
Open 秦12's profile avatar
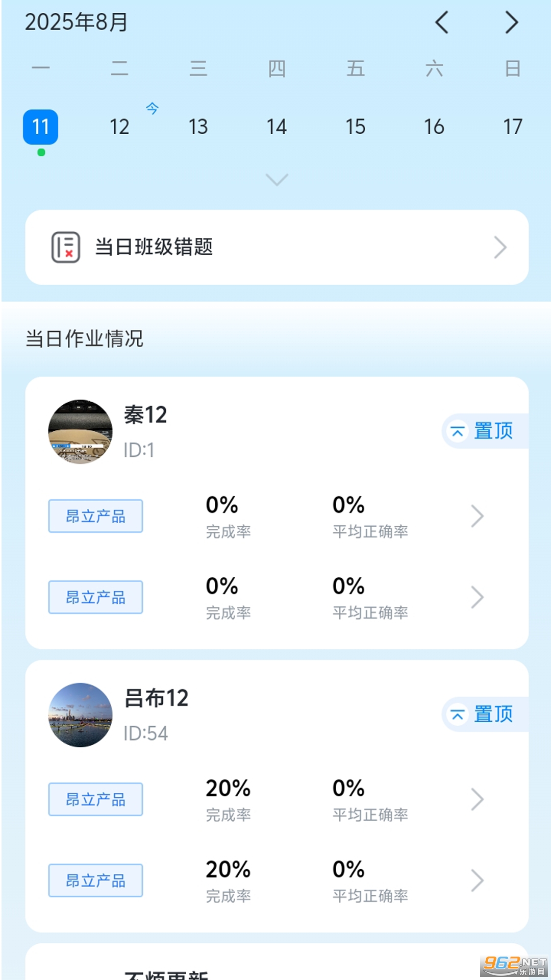pyautogui.click(x=80, y=431)
